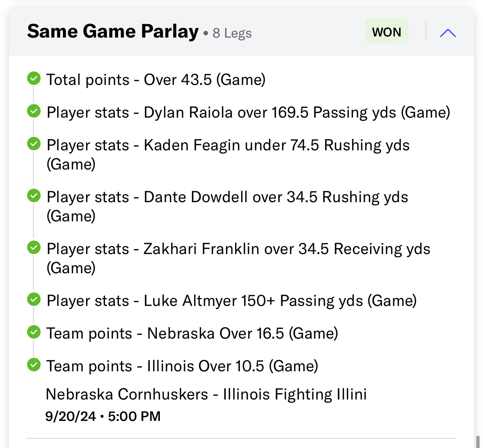Screen dimensions: 483x448
Task: Click the WON status badge
Action: (387, 32)
